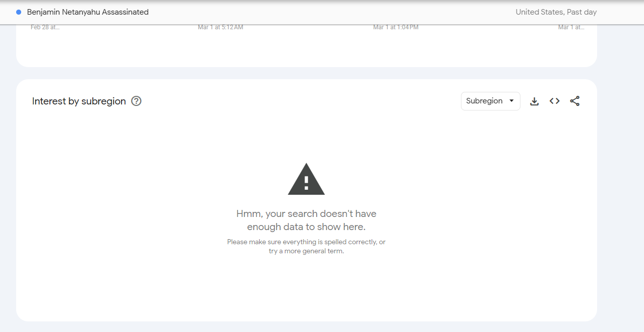The width and height of the screenshot is (644, 332).
Task: Download the subregion interest data as CSV
Action: pyautogui.click(x=535, y=101)
